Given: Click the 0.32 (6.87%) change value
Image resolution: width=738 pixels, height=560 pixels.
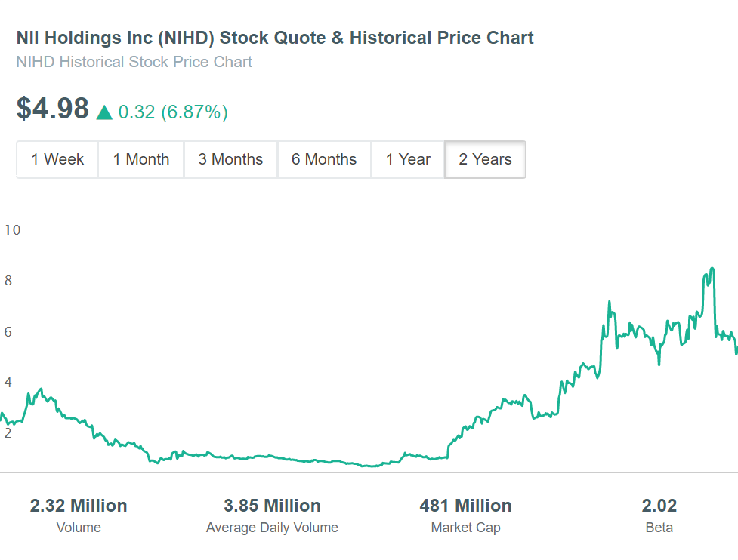Looking at the screenshot, I should [173, 112].
